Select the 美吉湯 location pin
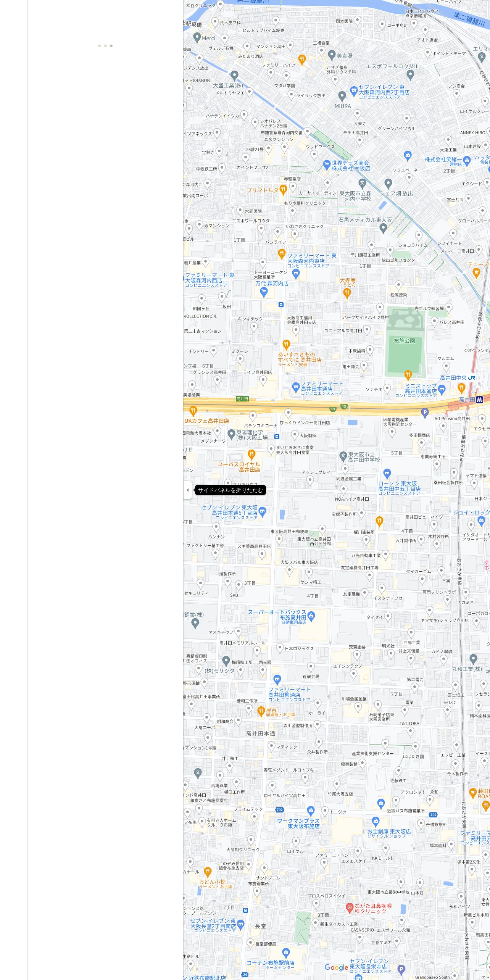 (332, 55)
